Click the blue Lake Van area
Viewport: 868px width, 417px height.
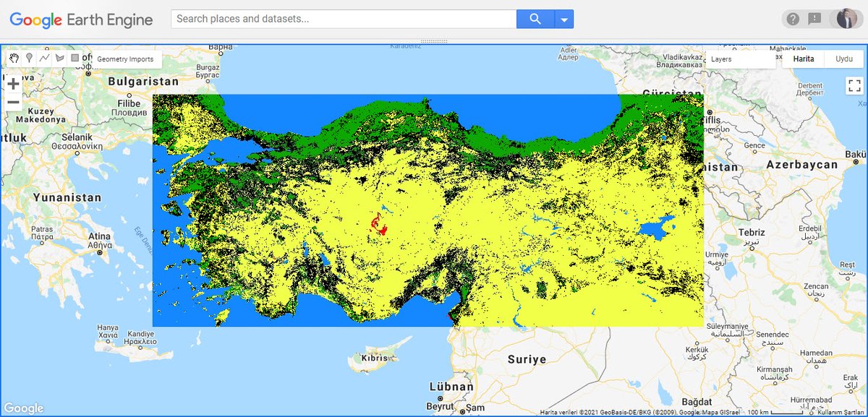coord(657,230)
